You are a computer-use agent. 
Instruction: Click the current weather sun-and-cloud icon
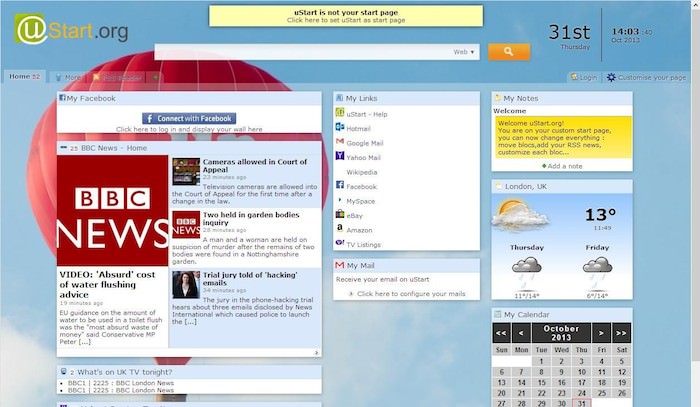coord(520,216)
